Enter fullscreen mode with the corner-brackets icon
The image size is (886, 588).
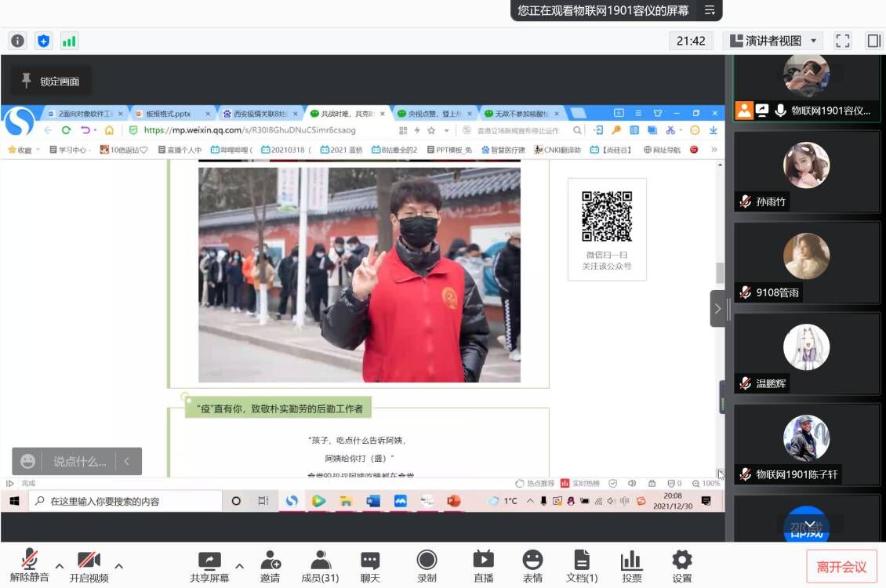pos(842,41)
